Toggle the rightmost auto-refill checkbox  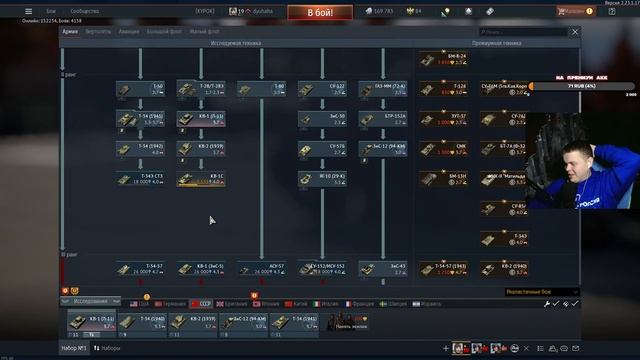coord(575,304)
